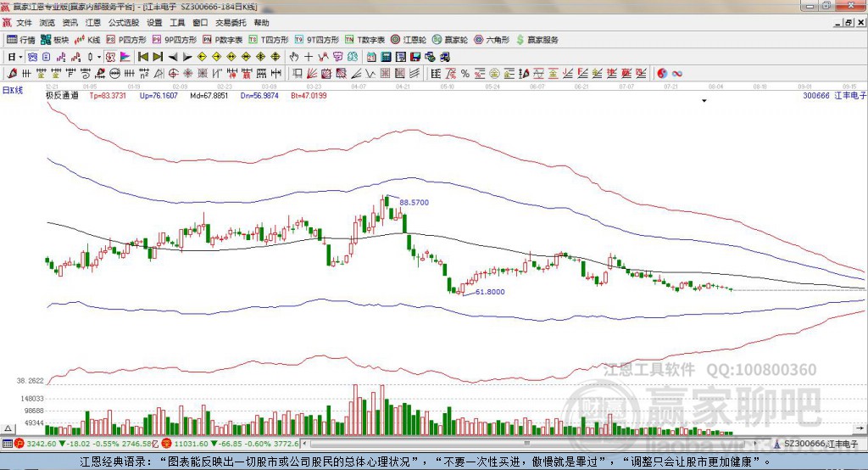Viewport: 868px width, 470px height.
Task: Open the 浏览 menu
Action: pyautogui.click(x=47, y=23)
